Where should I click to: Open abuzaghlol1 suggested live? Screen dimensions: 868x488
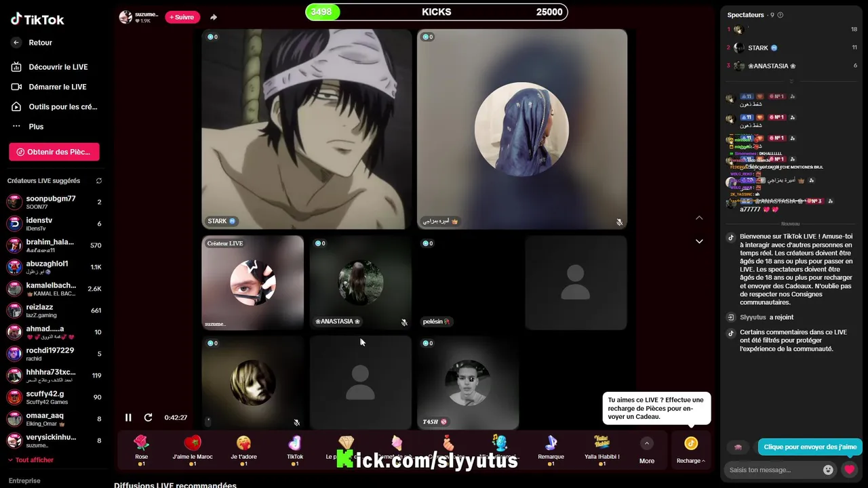coord(54,267)
